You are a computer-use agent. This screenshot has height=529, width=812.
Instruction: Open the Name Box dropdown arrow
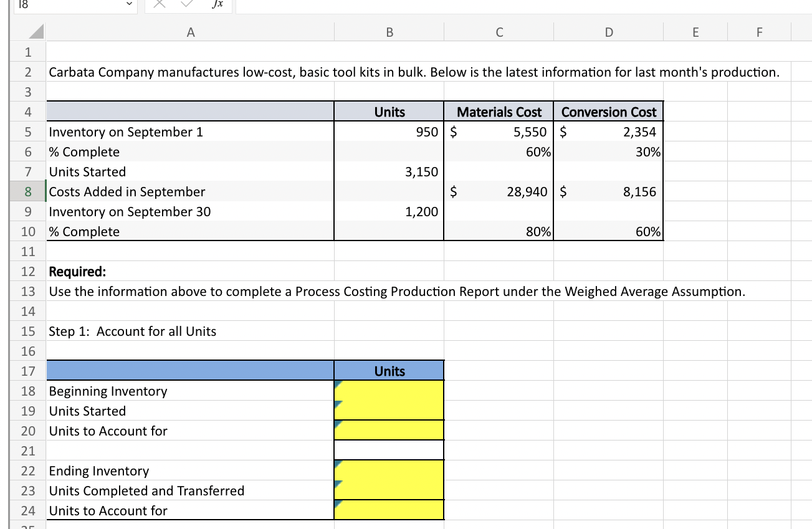click(x=129, y=5)
